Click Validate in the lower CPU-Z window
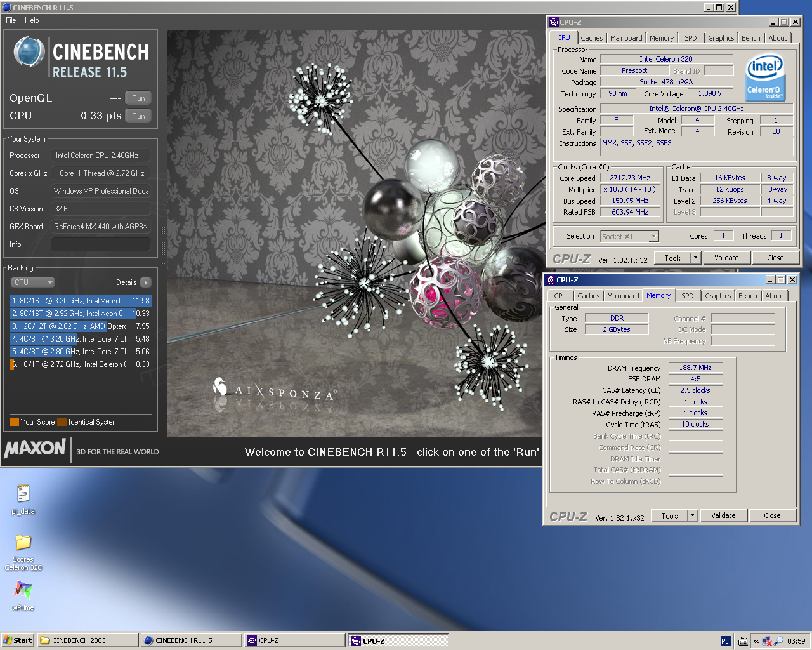This screenshot has height=650, width=812. [x=723, y=515]
